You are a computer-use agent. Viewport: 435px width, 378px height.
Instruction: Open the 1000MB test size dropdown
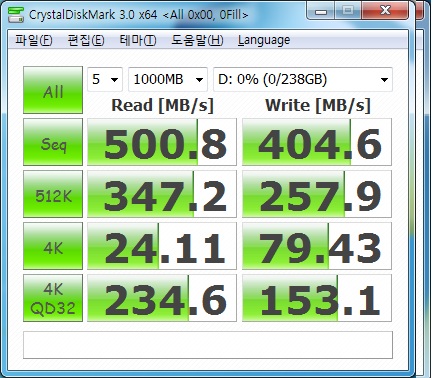168,79
